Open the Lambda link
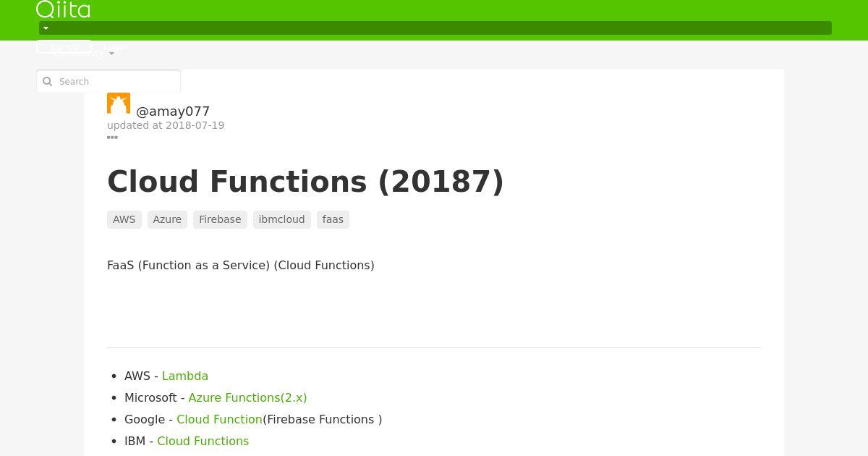 click(x=185, y=376)
